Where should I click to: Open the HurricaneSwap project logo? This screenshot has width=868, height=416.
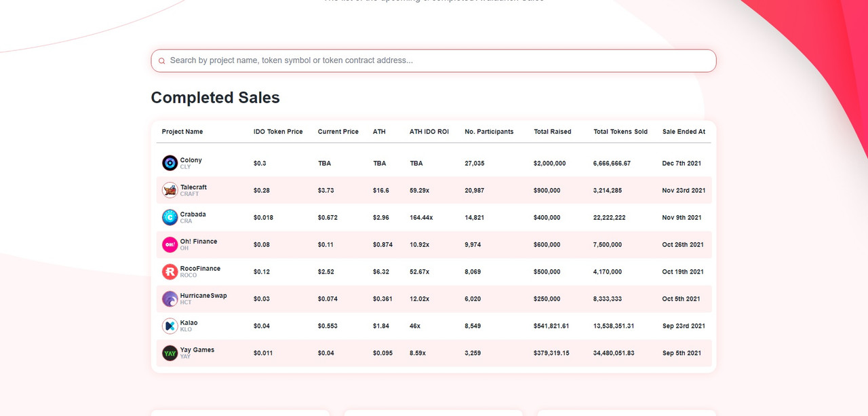(170, 299)
